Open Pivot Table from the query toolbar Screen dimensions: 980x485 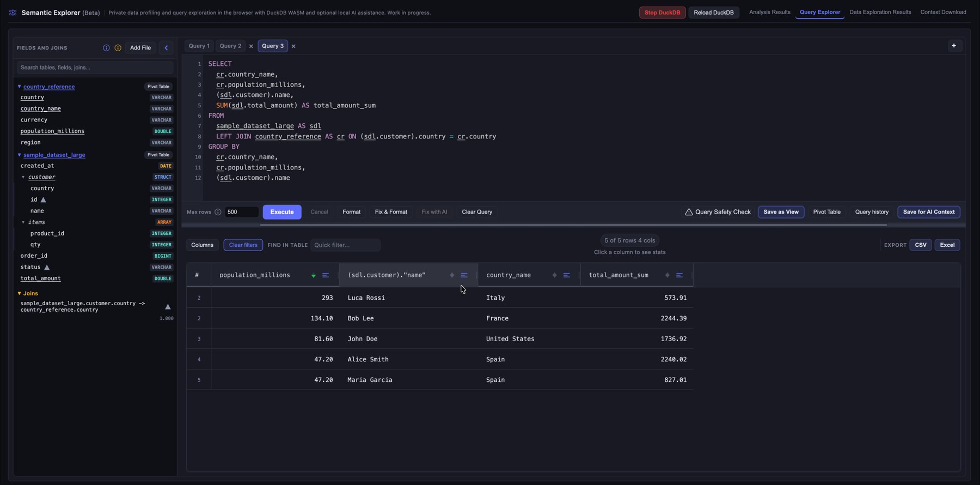[826, 212]
